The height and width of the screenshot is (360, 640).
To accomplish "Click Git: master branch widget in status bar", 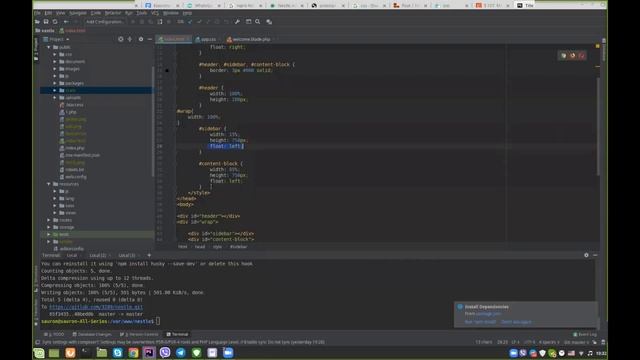I will coord(577,342).
